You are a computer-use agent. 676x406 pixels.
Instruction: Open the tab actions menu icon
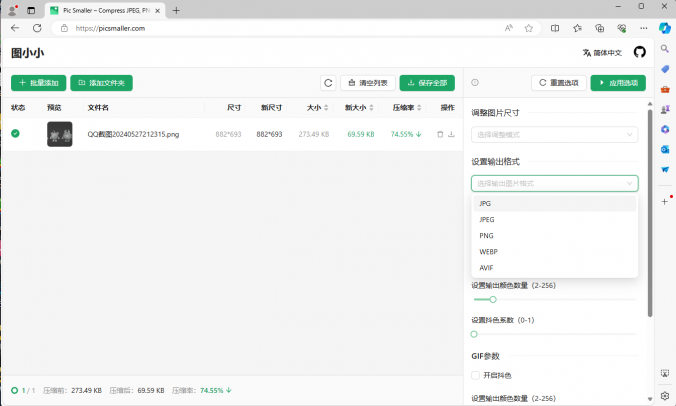31,10
